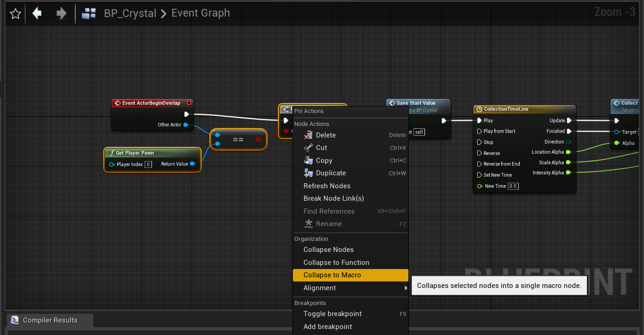This screenshot has height=335, width=644.
Task: Click Save Start Value exec output pin
Action: [444, 121]
